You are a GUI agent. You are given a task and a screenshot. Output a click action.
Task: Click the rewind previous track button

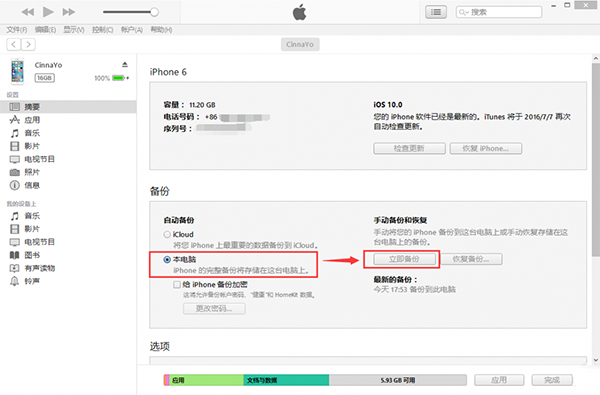[x=28, y=12]
